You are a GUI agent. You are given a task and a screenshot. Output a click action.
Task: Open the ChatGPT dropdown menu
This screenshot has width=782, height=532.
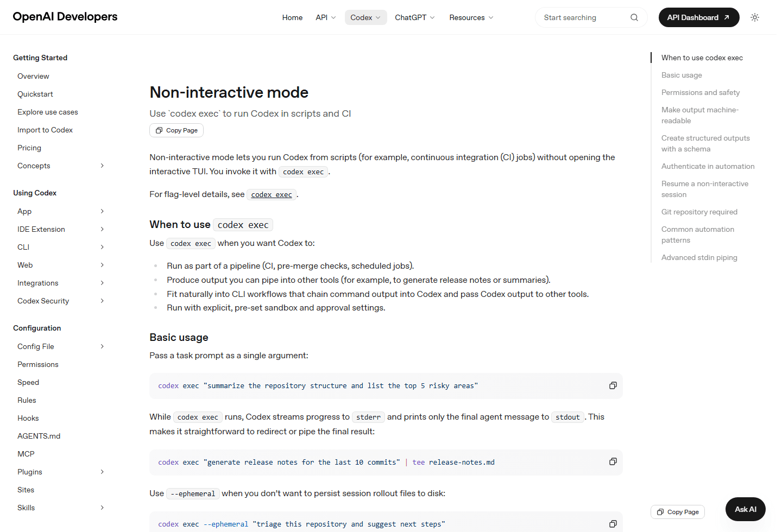(x=415, y=17)
